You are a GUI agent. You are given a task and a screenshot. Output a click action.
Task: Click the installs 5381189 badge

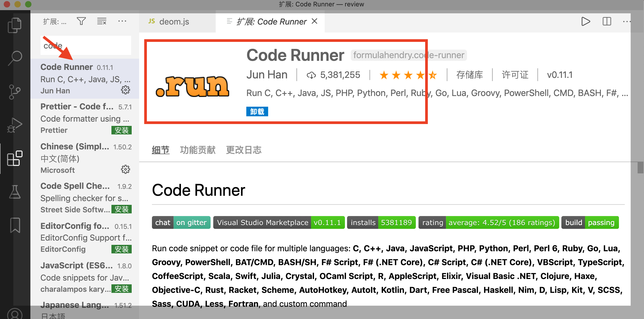[x=381, y=222]
